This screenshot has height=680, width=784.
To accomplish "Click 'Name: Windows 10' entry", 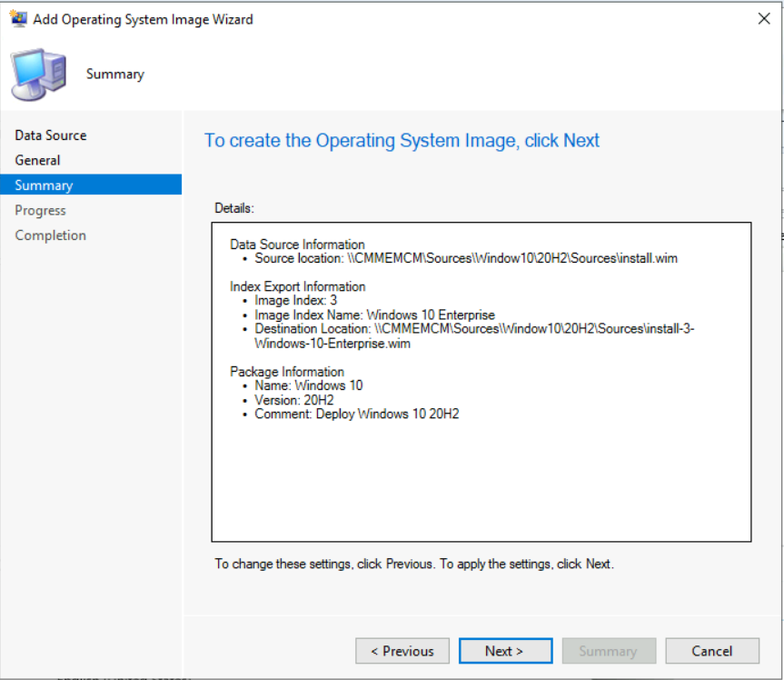I will point(309,385).
